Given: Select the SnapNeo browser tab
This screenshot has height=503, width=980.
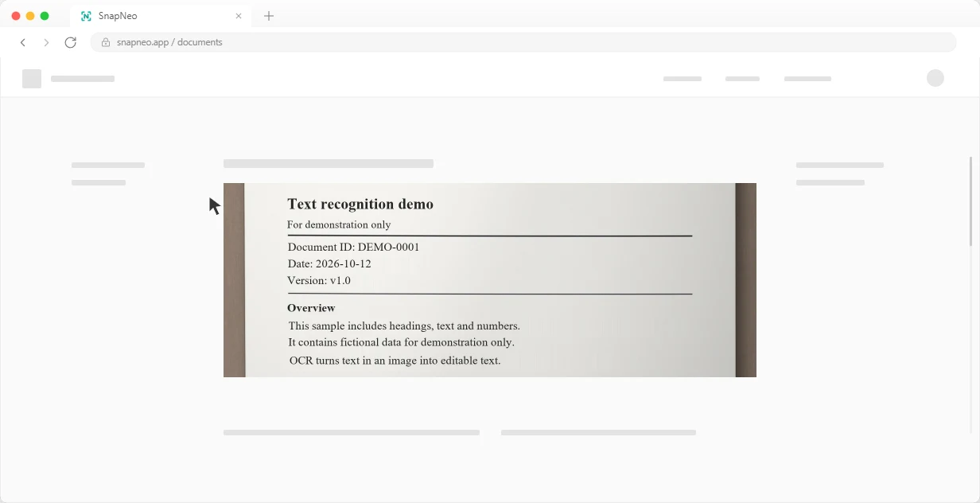Looking at the screenshot, I should pyautogui.click(x=161, y=16).
